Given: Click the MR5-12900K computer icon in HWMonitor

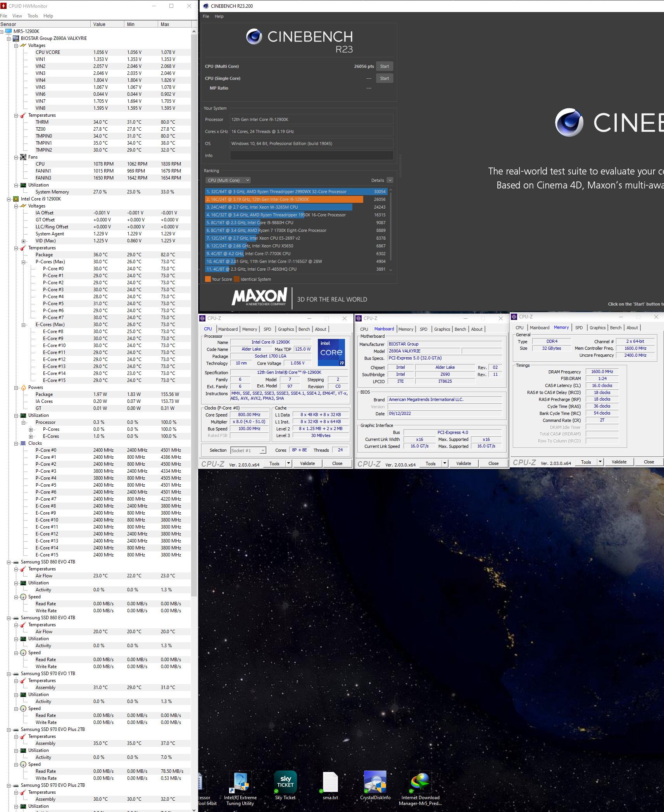Looking at the screenshot, I should click(x=9, y=31).
